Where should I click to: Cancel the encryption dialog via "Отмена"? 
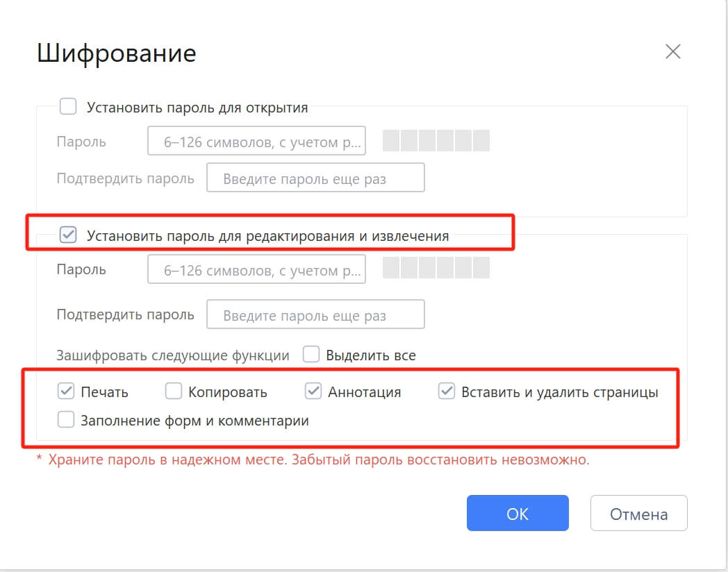pos(638,512)
